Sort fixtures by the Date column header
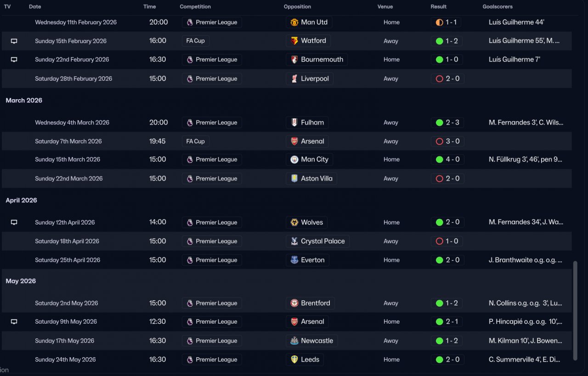 click(x=35, y=6)
